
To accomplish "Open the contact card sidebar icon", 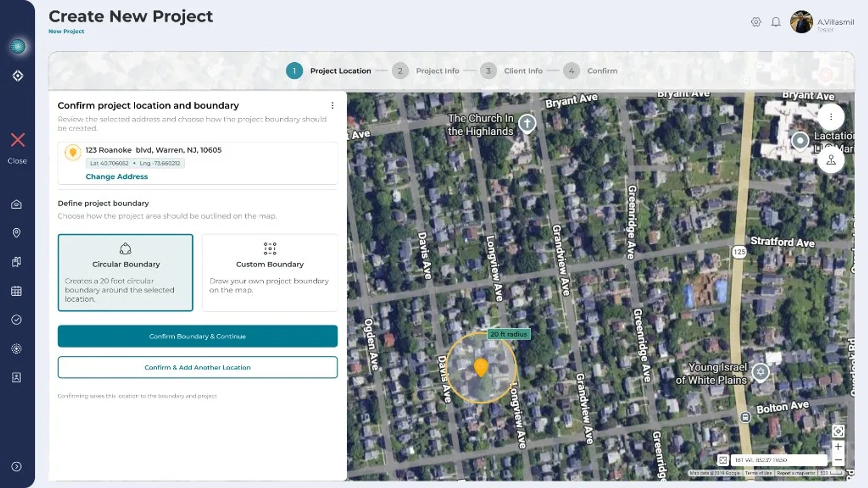I will tap(17, 377).
